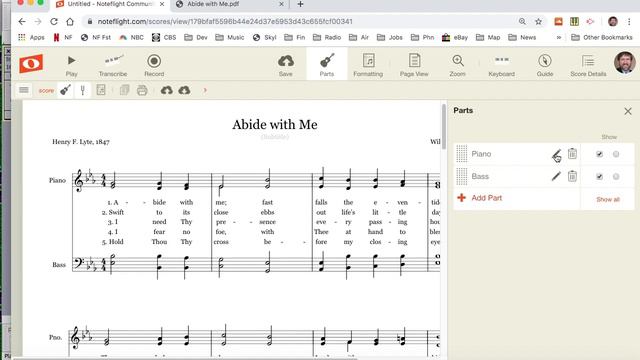The width and height of the screenshot is (640, 360).
Task: Click Show all link
Action: coord(608,199)
